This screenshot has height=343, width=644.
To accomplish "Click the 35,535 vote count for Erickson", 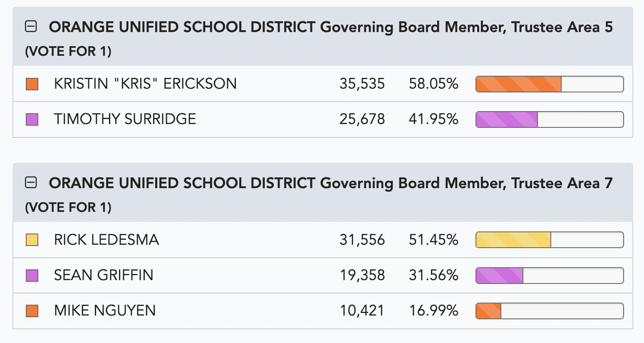I will point(362,84).
